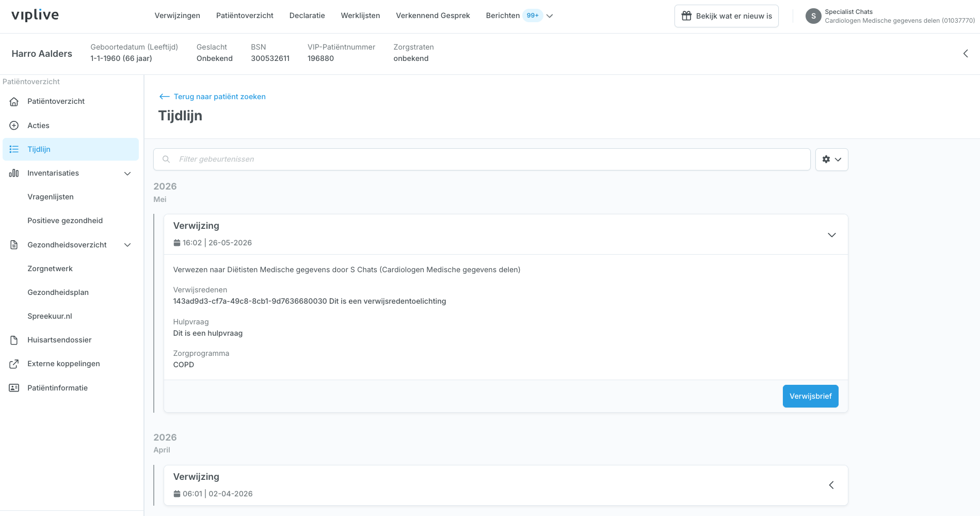Open the Patiëntoverzicht home icon
The width and height of the screenshot is (980, 516).
click(x=14, y=102)
